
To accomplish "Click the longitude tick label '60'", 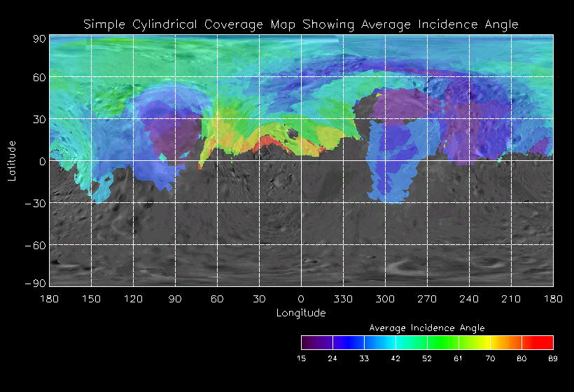I will click(217, 299).
